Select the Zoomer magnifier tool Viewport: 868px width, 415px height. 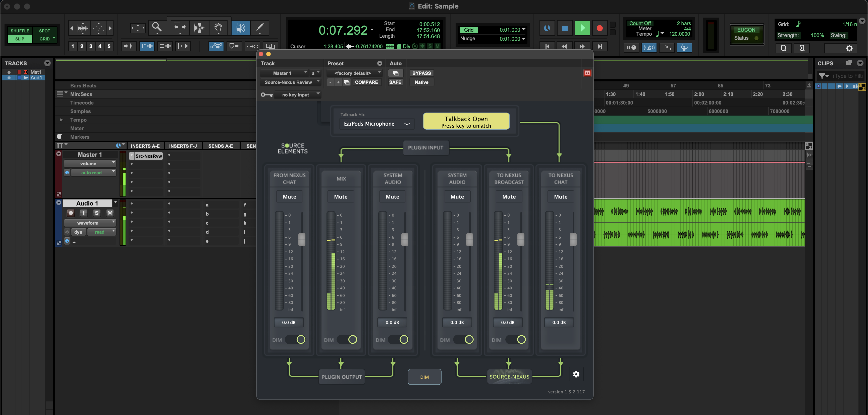pyautogui.click(x=157, y=27)
